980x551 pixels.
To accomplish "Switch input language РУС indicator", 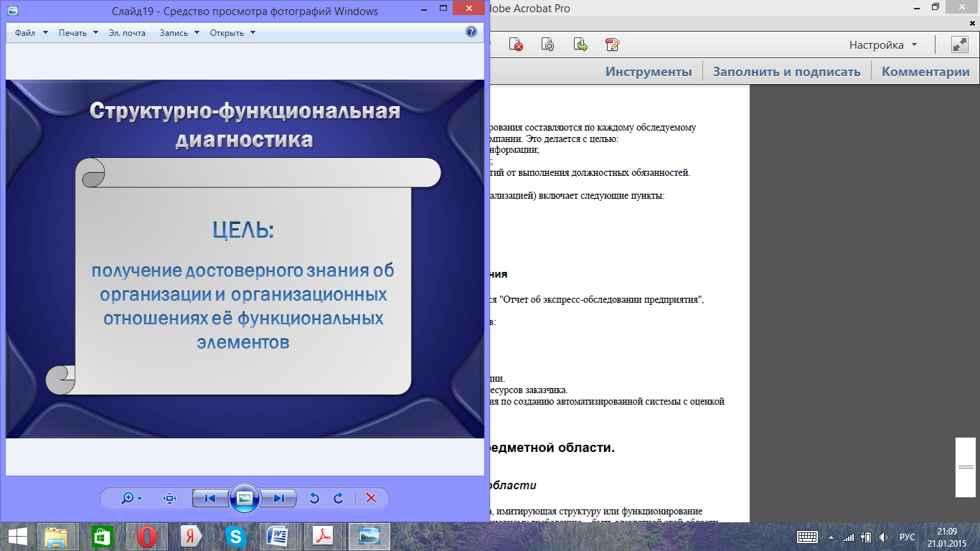I will click(x=908, y=537).
